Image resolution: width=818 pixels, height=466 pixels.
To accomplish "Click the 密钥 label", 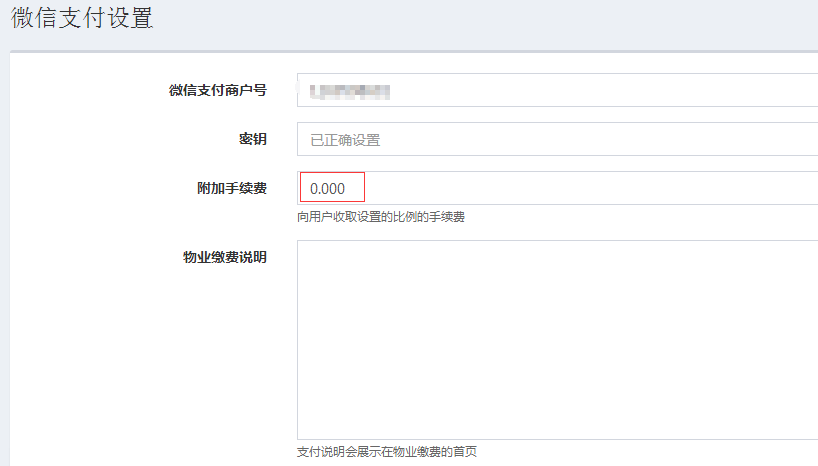I will point(252,139).
